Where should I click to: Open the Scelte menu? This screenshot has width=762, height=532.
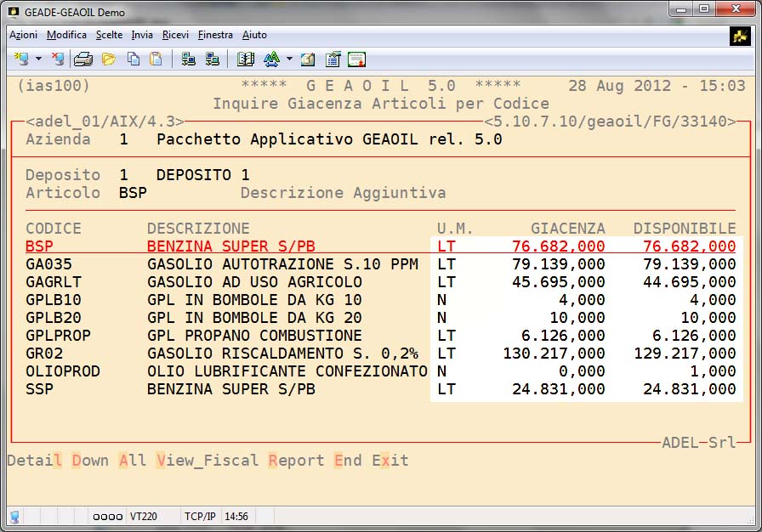109,35
